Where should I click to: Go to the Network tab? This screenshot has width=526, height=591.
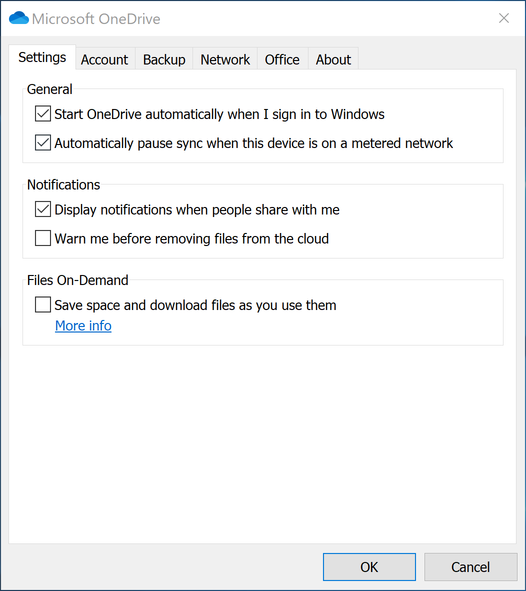point(225,60)
